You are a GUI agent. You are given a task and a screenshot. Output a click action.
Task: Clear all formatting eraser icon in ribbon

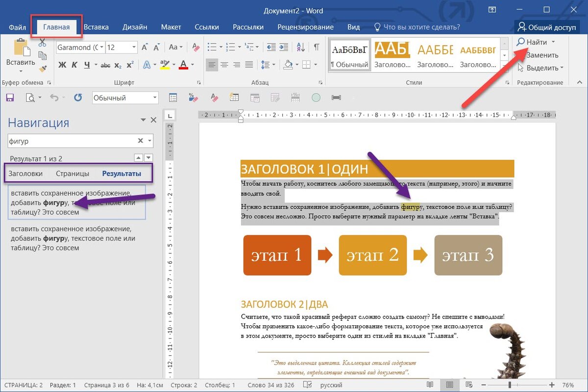pyautogui.click(x=196, y=48)
